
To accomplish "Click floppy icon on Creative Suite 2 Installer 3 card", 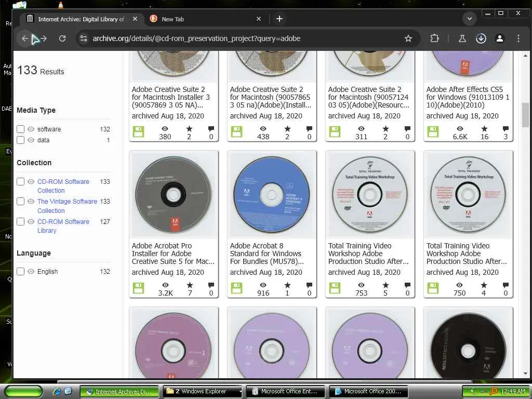I will click(138, 131).
